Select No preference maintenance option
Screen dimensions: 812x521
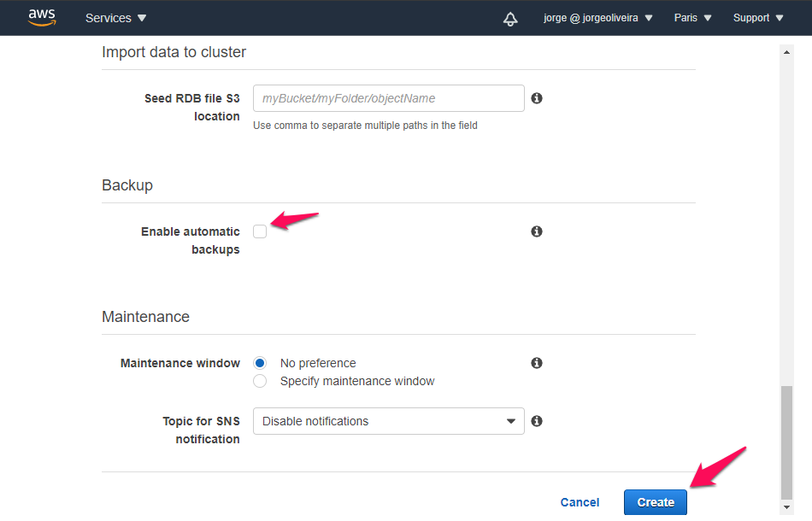[260, 363]
